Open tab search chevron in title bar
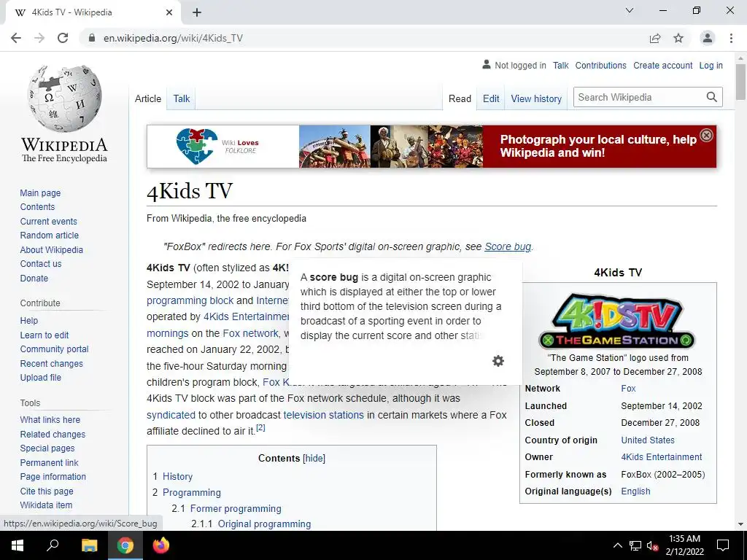This screenshot has height=560, width=747. click(630, 10)
